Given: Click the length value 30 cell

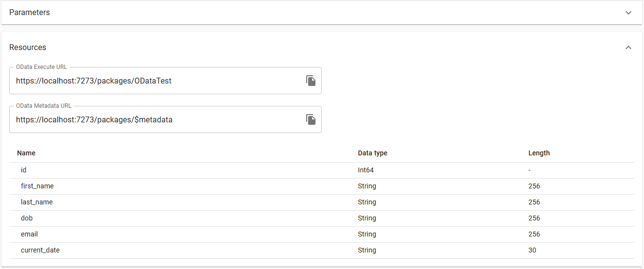Looking at the screenshot, I should pyautogui.click(x=532, y=251).
